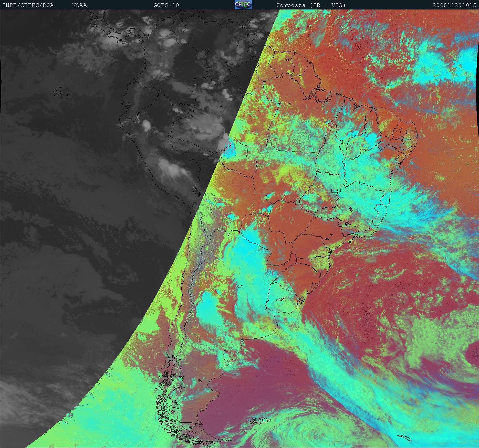Click the CPTEC logo in the header
This screenshot has width=479, height=448.
tap(243, 5)
